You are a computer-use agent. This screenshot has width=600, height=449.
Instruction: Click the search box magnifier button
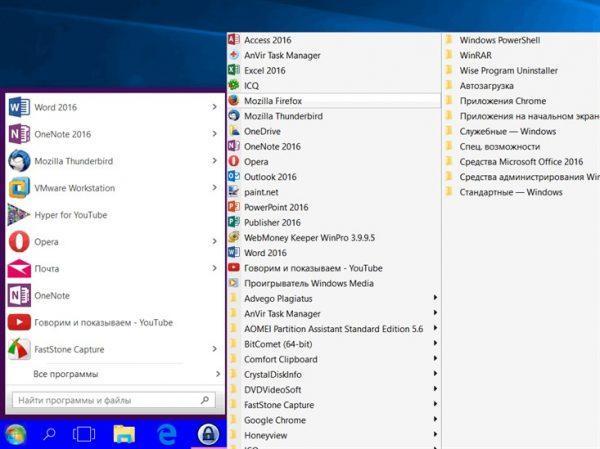(x=205, y=400)
